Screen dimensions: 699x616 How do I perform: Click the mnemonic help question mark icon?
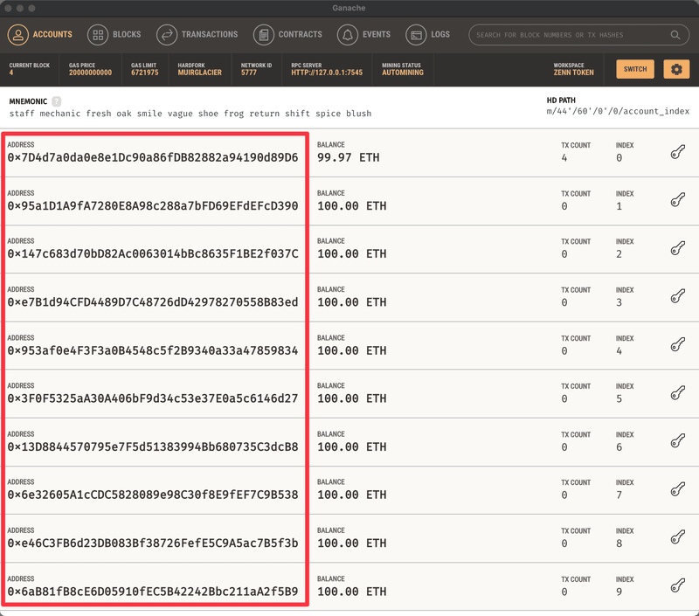pyautogui.click(x=56, y=101)
